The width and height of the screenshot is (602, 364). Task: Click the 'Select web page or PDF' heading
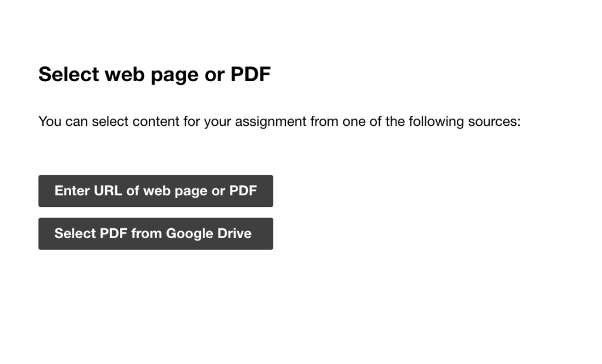155,75
